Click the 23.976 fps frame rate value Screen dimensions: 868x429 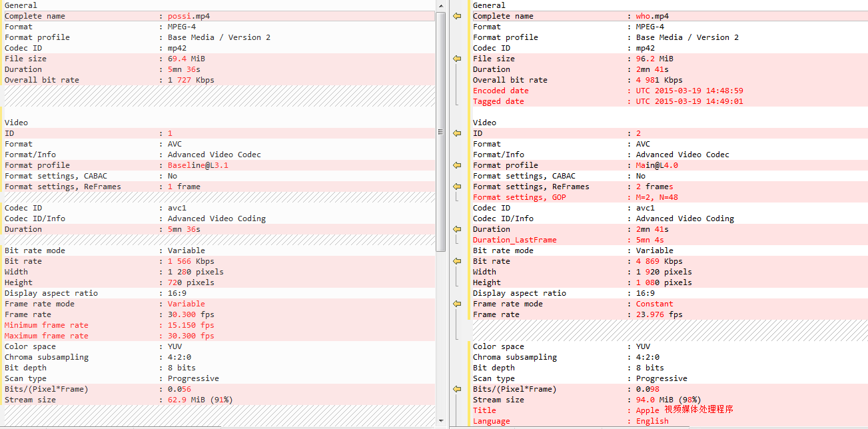click(x=659, y=314)
